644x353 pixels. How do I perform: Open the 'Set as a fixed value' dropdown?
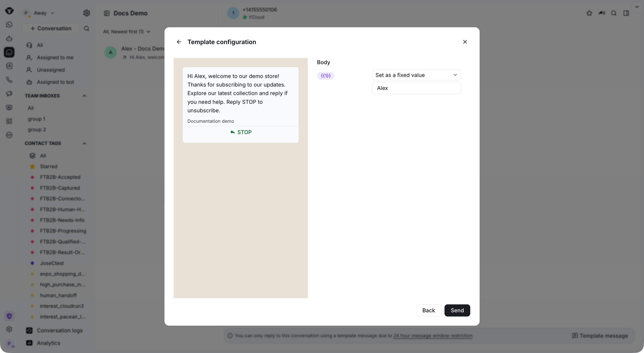[x=416, y=75]
